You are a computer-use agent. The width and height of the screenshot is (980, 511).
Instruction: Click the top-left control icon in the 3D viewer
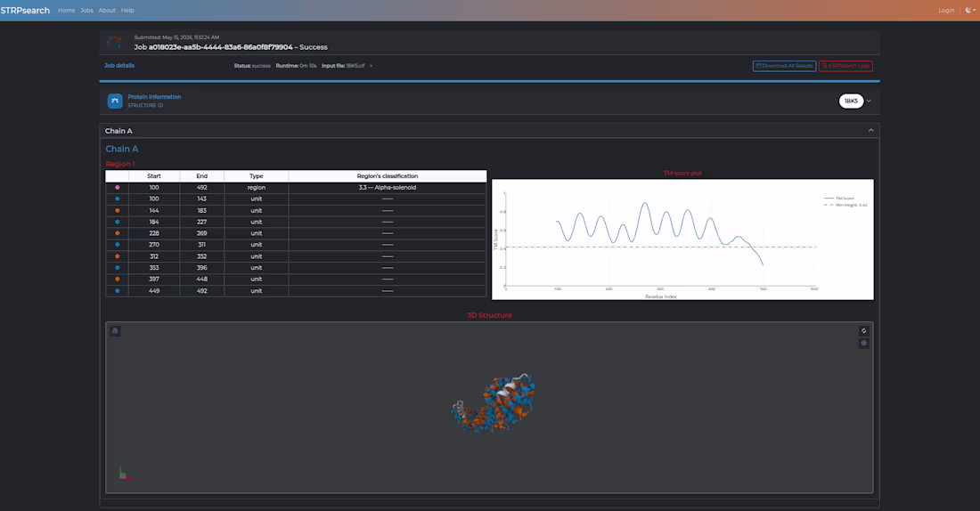(115, 331)
